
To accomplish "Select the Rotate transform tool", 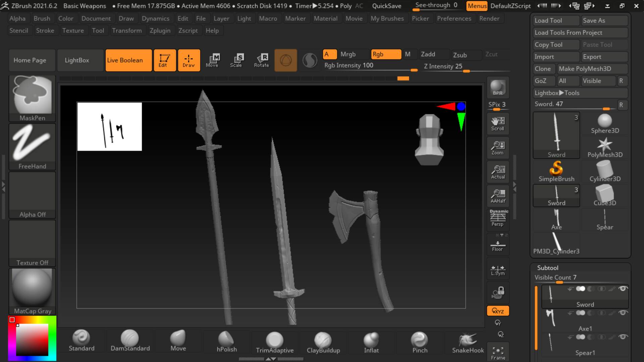I will [x=261, y=60].
